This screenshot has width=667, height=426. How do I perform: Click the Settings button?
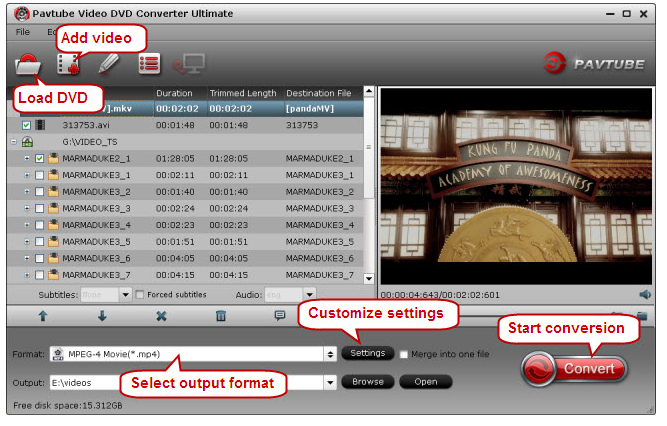367,354
